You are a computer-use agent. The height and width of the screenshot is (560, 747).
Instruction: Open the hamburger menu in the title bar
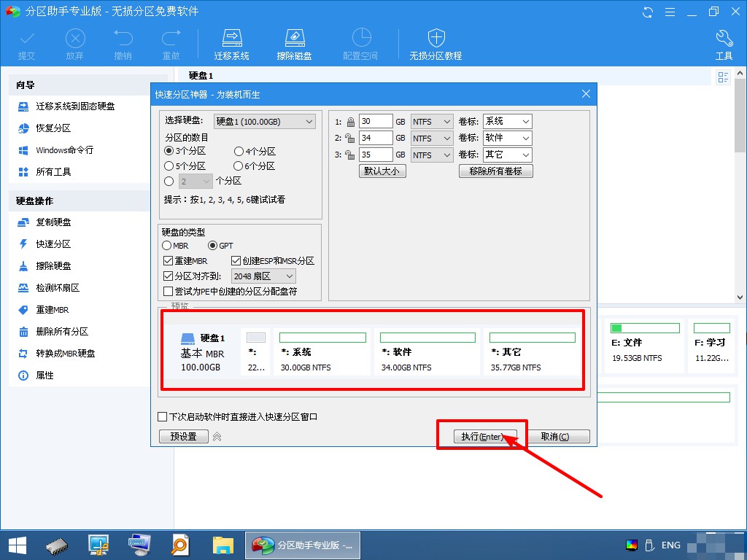click(x=670, y=12)
